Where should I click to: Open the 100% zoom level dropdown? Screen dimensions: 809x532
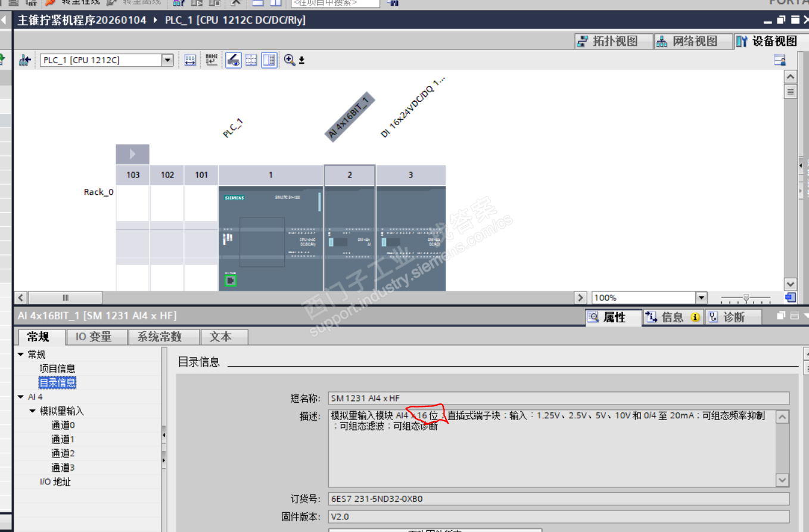point(701,298)
